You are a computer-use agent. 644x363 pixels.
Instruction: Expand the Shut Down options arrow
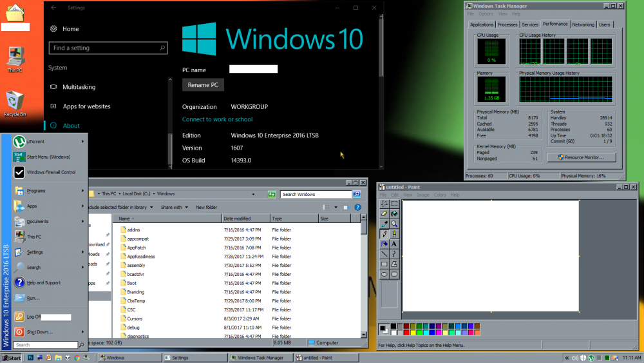coord(83,332)
